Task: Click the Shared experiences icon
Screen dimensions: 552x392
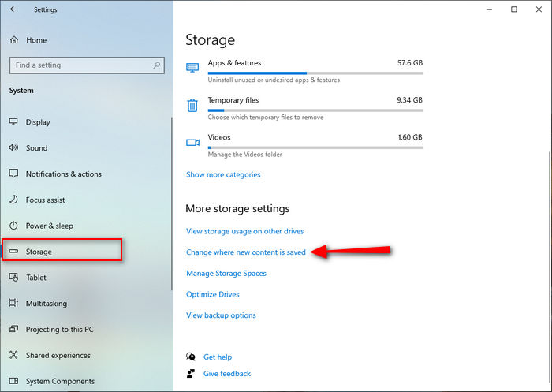Action: [13, 355]
